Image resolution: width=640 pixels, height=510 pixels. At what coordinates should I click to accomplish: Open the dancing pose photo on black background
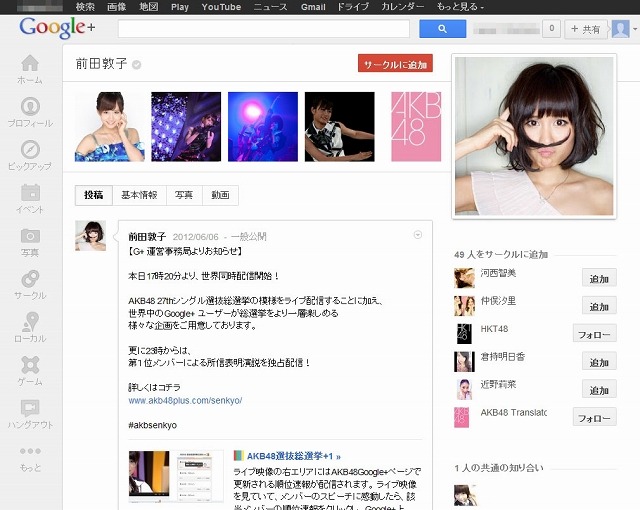coord(340,126)
